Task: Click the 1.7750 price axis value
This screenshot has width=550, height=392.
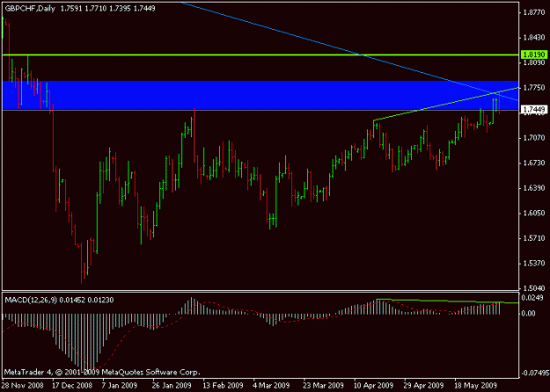Action: click(x=534, y=88)
